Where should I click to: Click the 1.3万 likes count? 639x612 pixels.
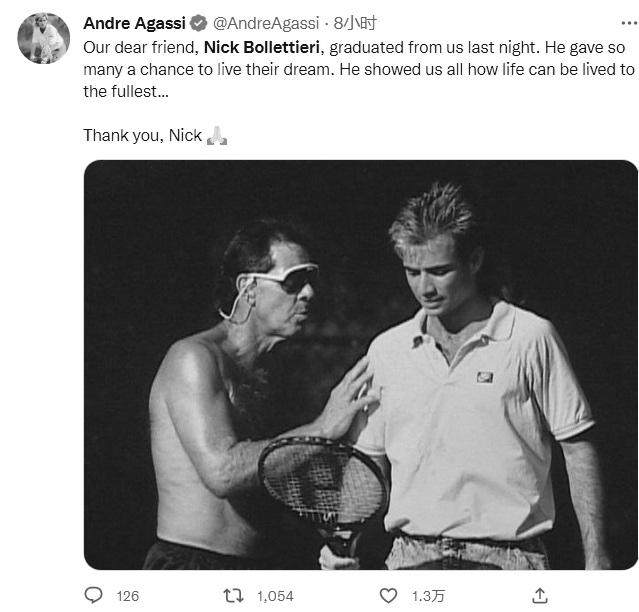(x=427, y=595)
